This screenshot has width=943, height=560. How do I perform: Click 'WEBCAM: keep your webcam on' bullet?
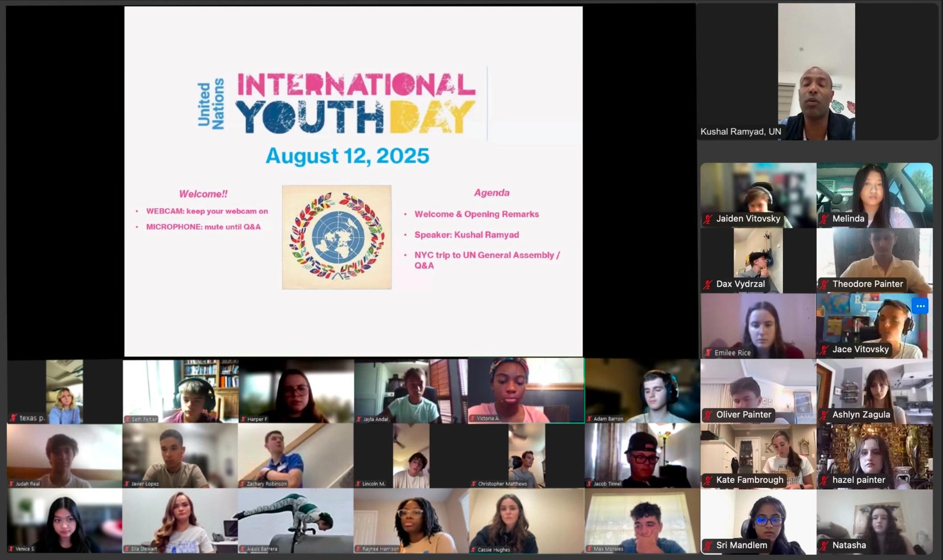click(x=207, y=211)
